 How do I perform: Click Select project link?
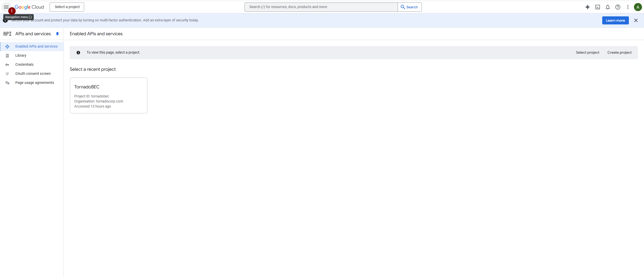(x=587, y=52)
